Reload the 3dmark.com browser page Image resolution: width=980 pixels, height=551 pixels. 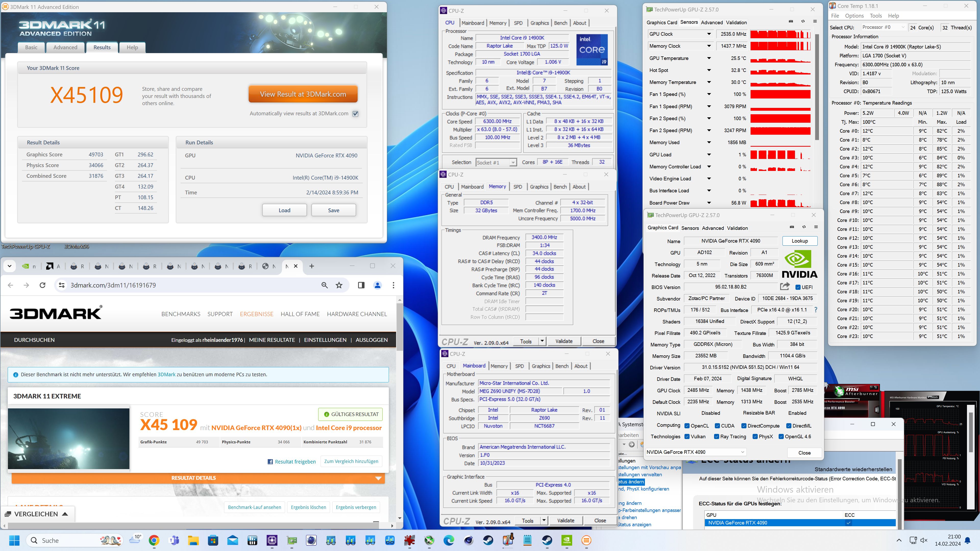point(43,285)
